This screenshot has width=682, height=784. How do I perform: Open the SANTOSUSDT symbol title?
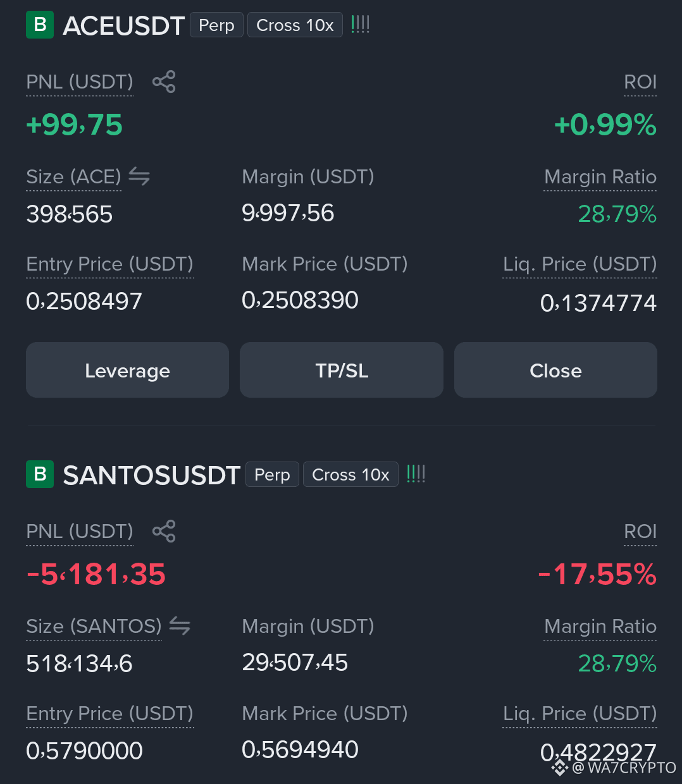click(x=151, y=475)
